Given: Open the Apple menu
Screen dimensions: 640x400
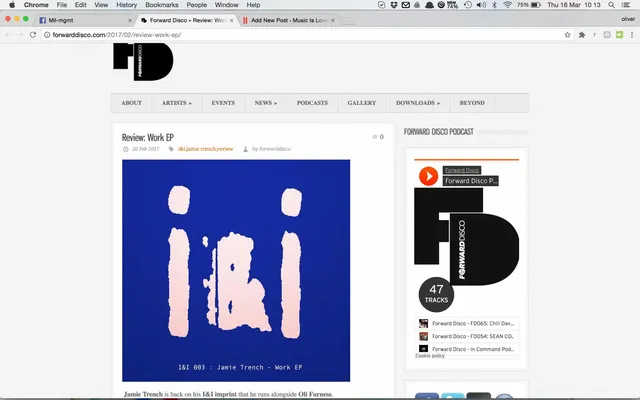Looking at the screenshot, I should [12, 5].
